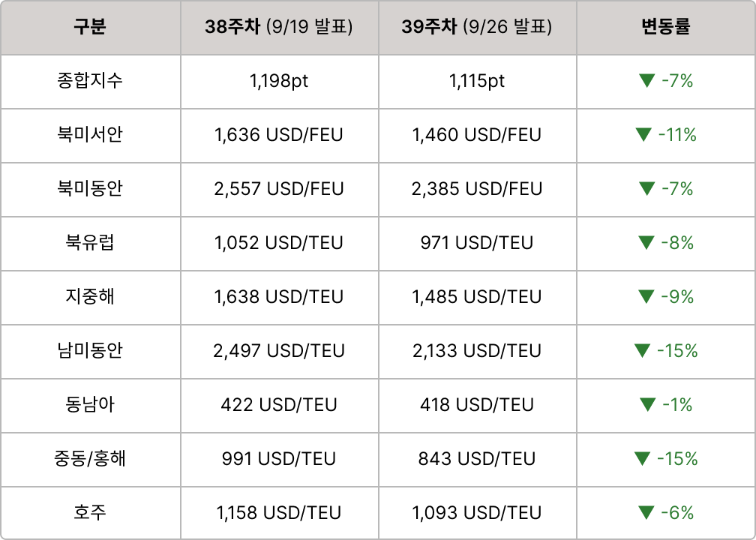Click the down triangle icon for 호주

pos(647,513)
